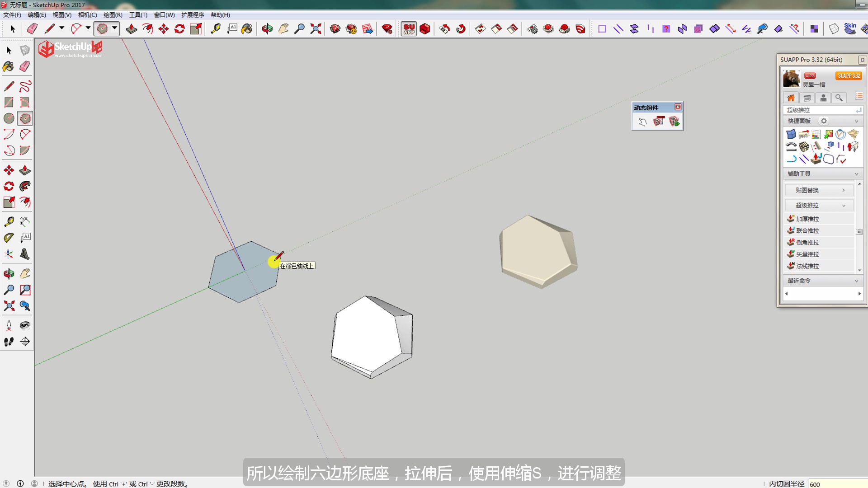Pick the Circle tool in left toolbar
The image size is (868, 488).
(9, 118)
